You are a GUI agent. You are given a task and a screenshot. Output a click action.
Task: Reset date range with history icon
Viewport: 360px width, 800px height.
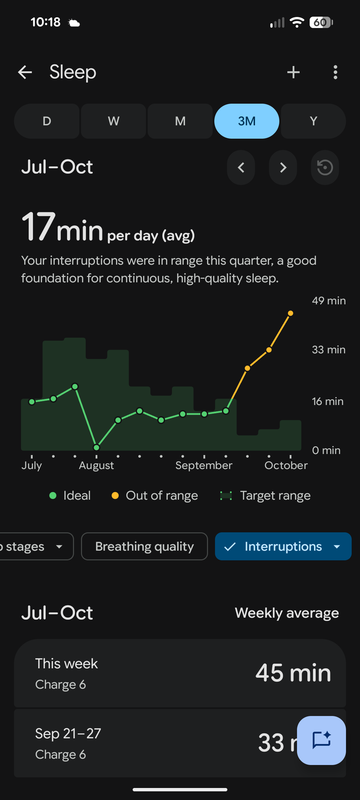click(325, 167)
